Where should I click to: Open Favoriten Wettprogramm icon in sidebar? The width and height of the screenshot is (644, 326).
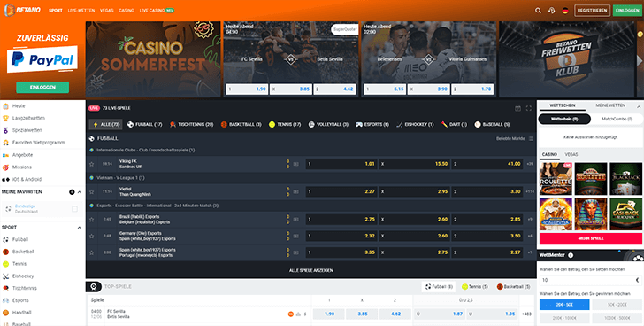[x=5, y=143]
